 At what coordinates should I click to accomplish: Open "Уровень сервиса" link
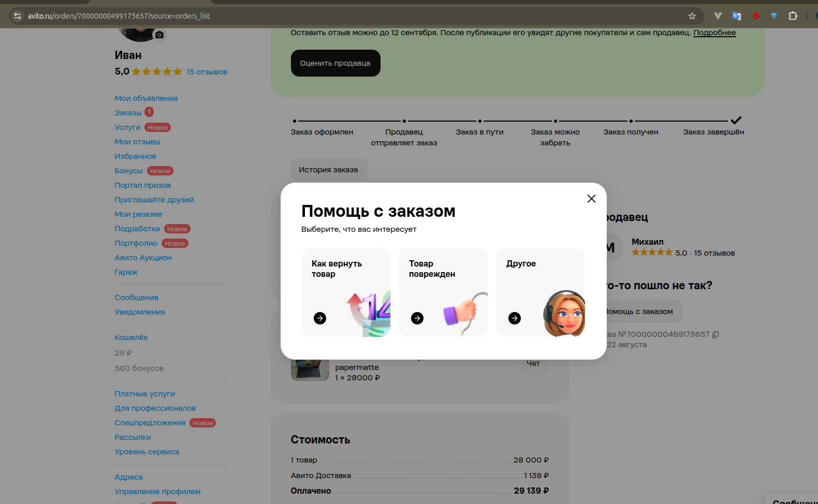pyautogui.click(x=147, y=452)
